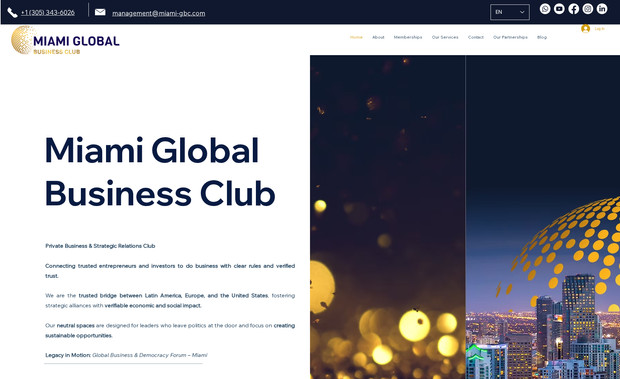Click the email envelope icon
This screenshot has width=620, height=379.
coord(100,12)
